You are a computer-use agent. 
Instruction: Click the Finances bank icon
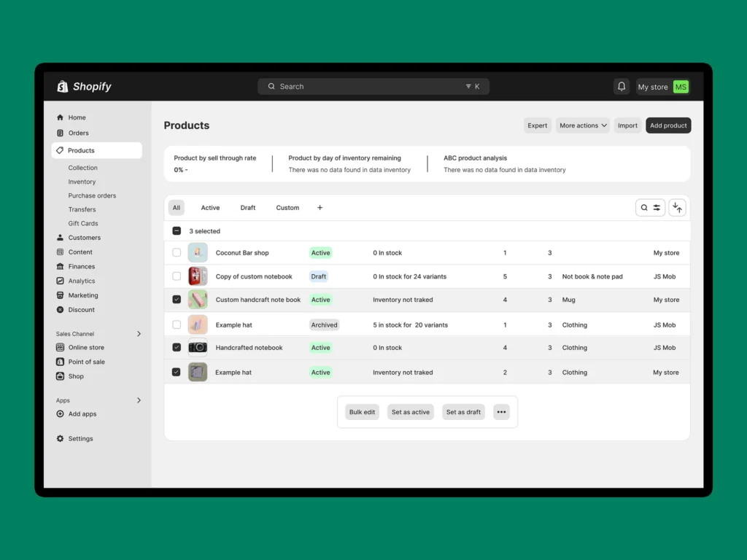pos(60,266)
